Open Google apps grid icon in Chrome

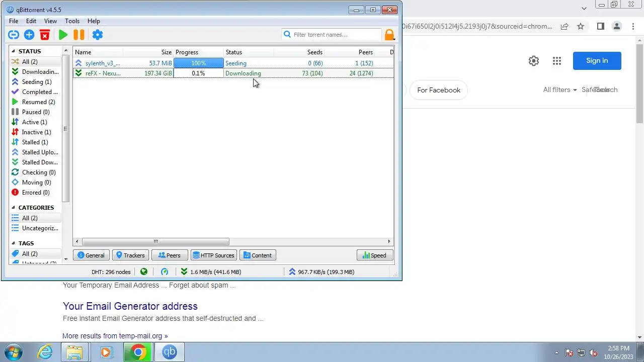(x=556, y=61)
